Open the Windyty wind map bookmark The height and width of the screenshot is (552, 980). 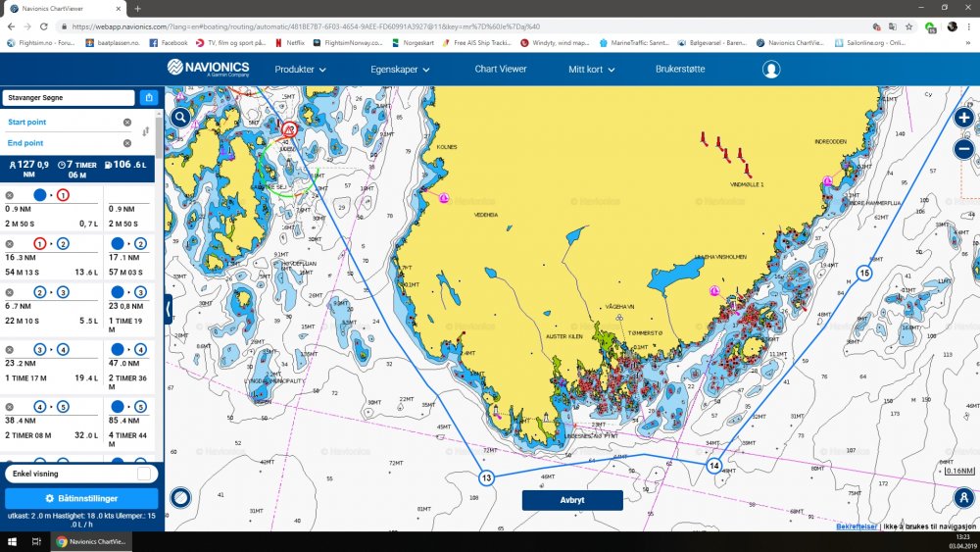[x=555, y=43]
